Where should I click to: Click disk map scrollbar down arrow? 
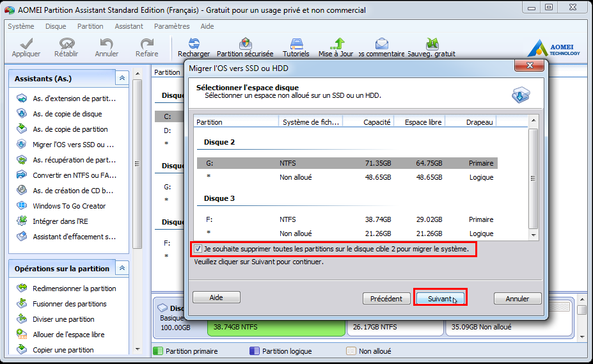click(582, 336)
